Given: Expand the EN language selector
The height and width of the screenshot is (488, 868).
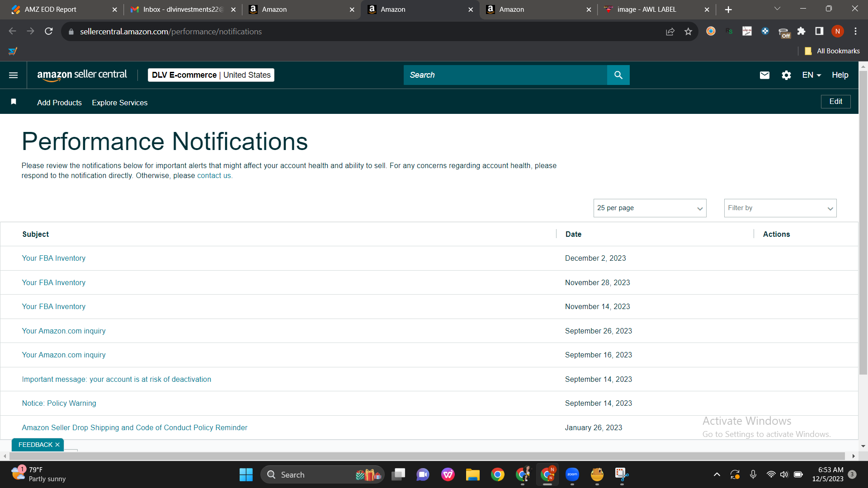Looking at the screenshot, I should tap(811, 75).
